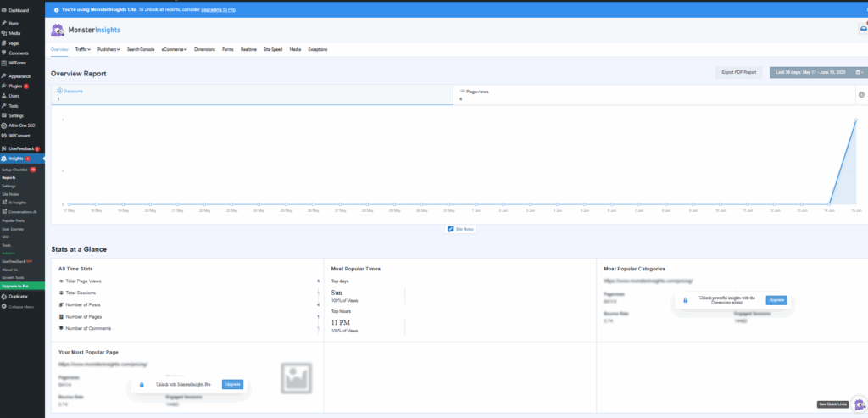The width and height of the screenshot is (868, 418).
Task: Expand the Traffic report dropdown
Action: (82, 49)
